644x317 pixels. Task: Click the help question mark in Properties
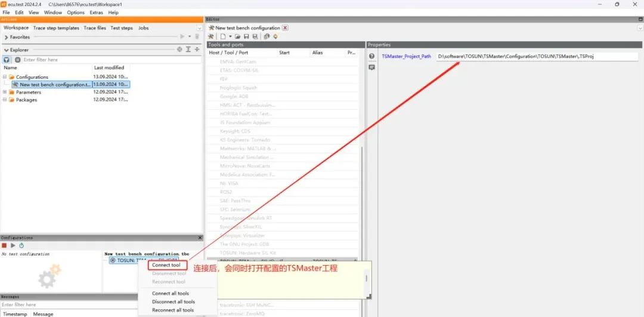[371, 56]
